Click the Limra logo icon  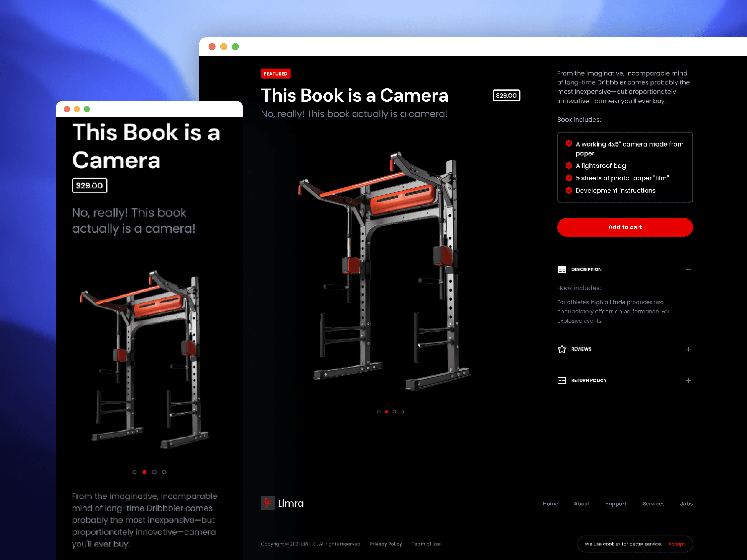pos(268,503)
